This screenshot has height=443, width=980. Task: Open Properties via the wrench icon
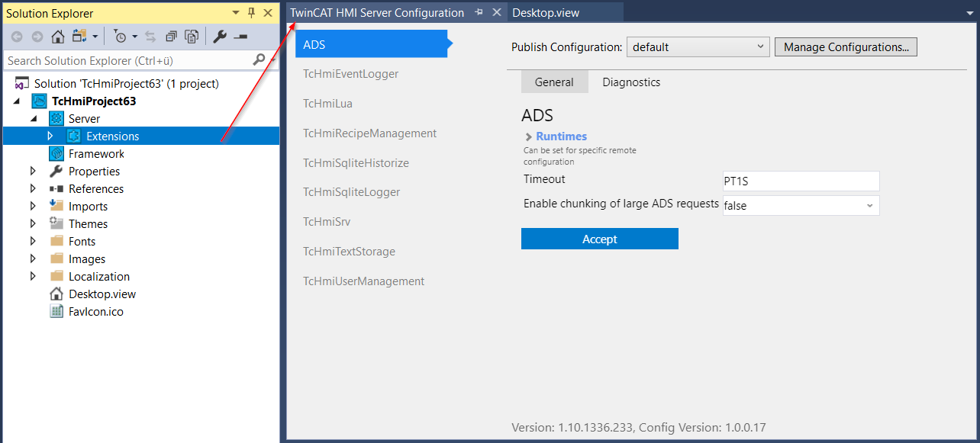tap(220, 37)
